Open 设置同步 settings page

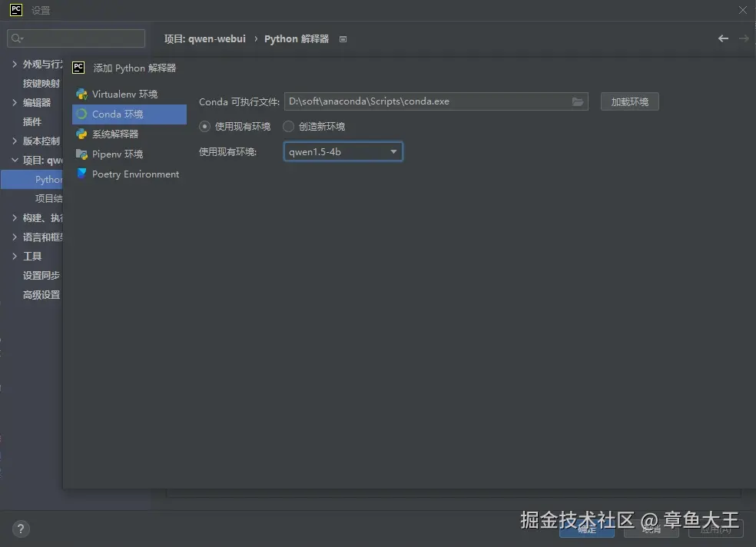pyautogui.click(x=41, y=276)
